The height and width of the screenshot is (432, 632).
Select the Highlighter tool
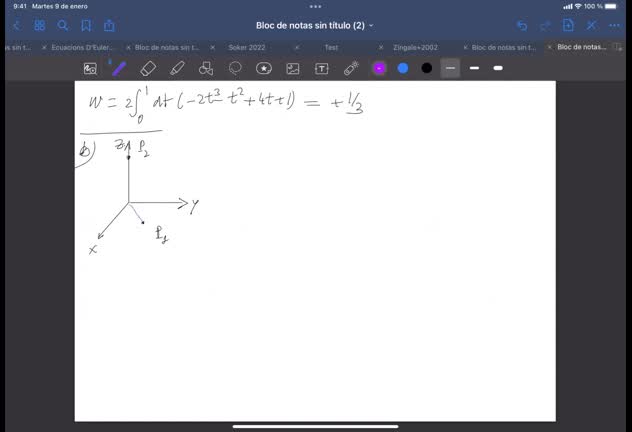point(177,69)
